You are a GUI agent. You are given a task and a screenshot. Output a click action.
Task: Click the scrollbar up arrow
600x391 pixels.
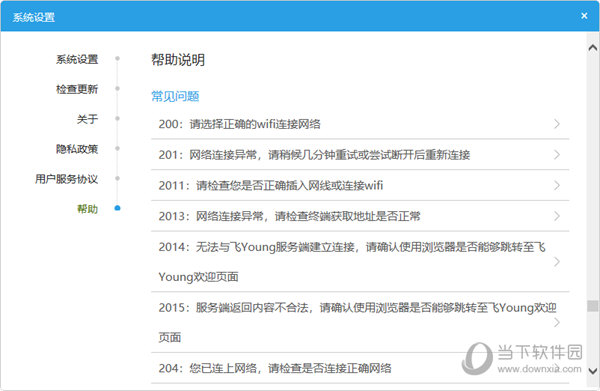(592, 47)
